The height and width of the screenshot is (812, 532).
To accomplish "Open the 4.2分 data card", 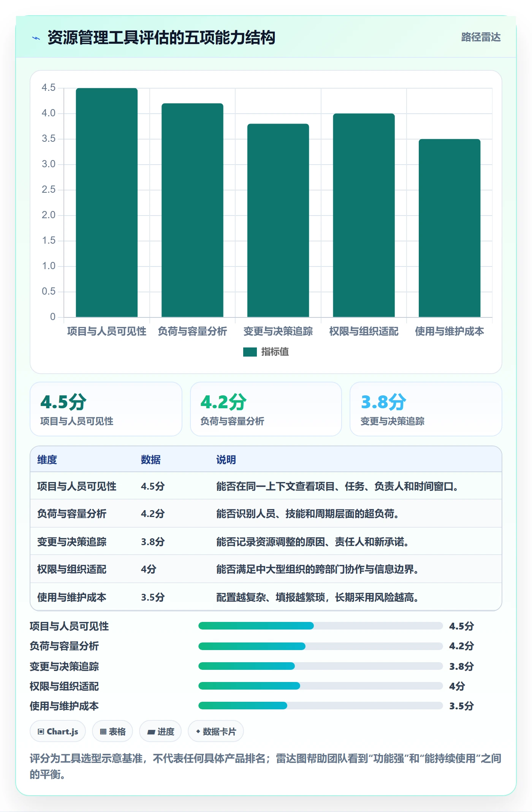I will tap(266, 409).
